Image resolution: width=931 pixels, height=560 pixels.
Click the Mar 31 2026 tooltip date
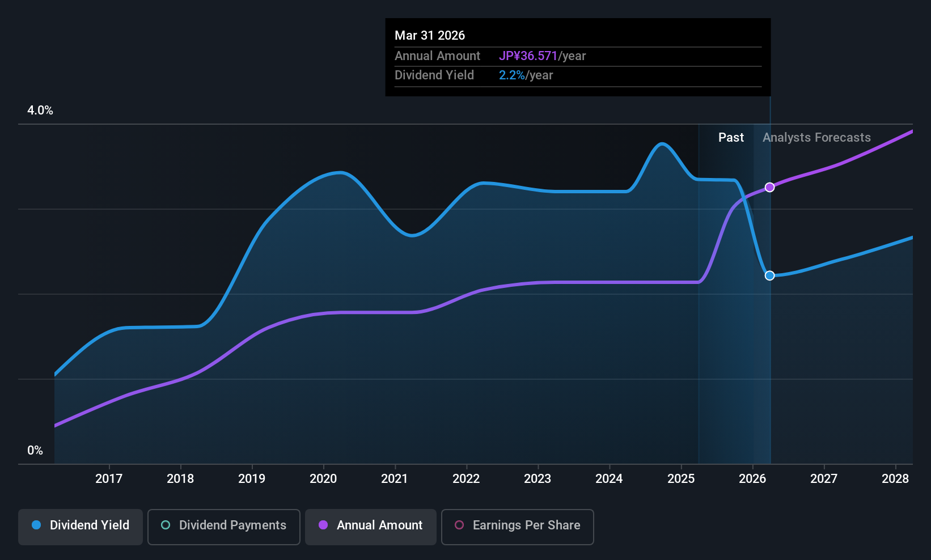(x=430, y=36)
